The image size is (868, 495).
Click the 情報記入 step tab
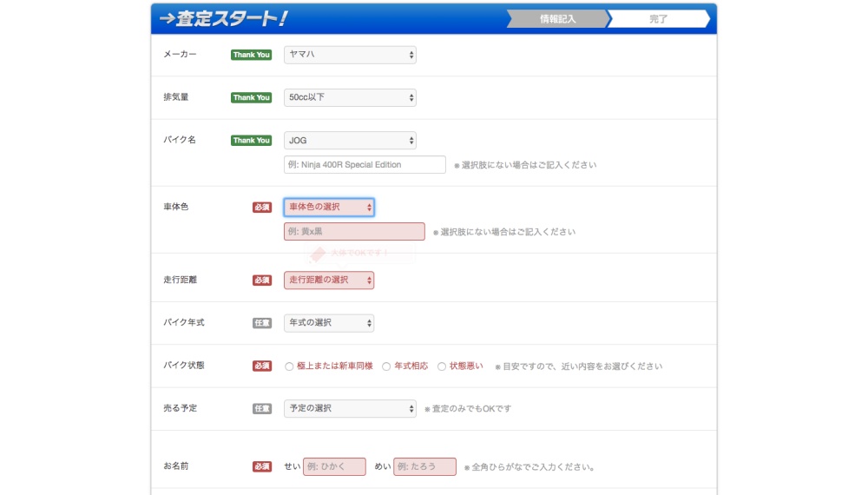coord(556,19)
